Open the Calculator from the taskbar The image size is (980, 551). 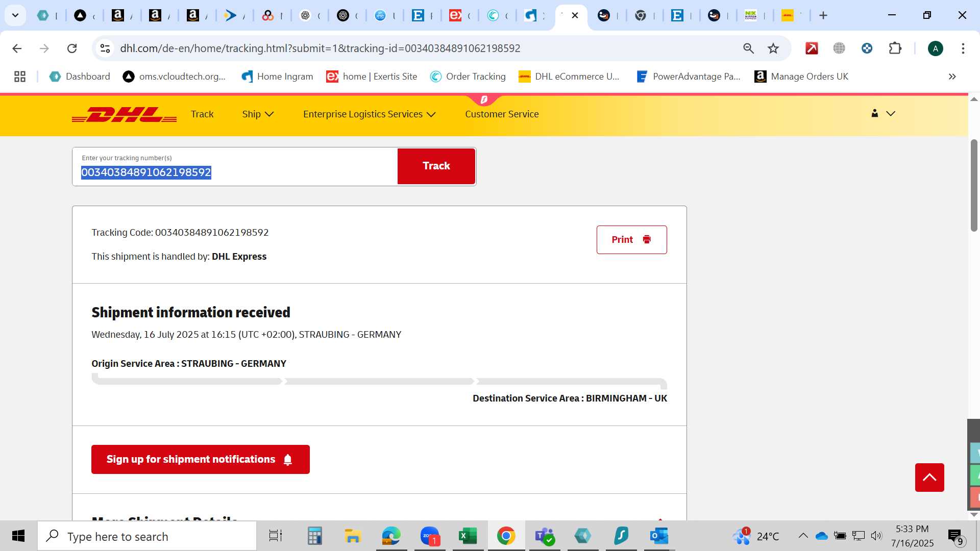314,536
